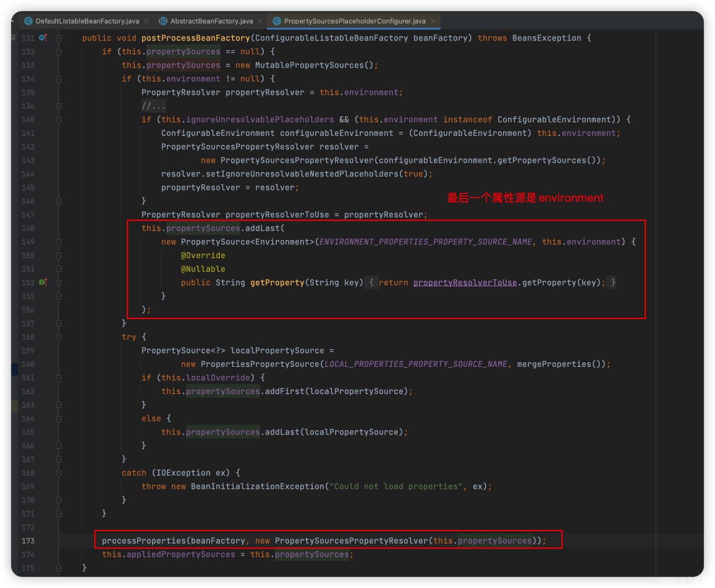The width and height of the screenshot is (715, 588).
Task: Click line number 148 in the gutter
Action: 28,228
